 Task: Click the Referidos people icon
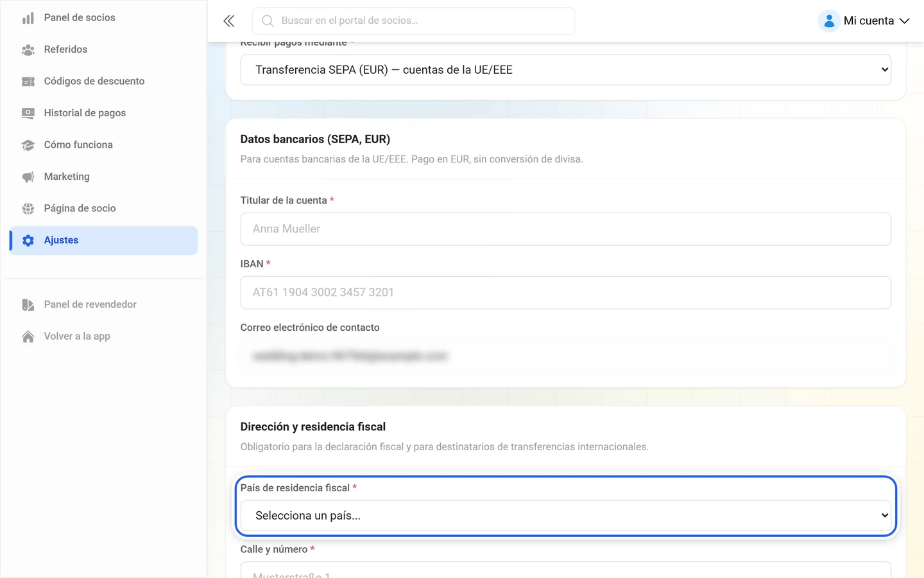click(x=28, y=49)
